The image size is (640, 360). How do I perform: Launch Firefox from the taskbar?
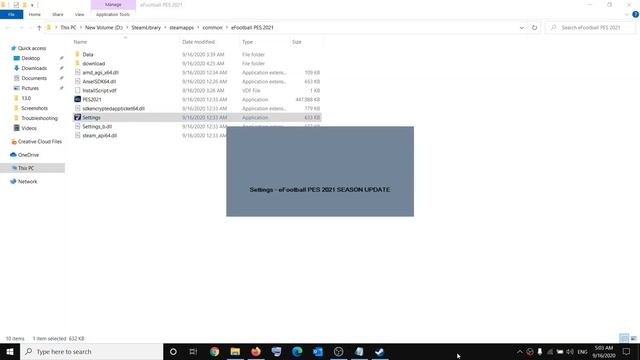point(256,351)
